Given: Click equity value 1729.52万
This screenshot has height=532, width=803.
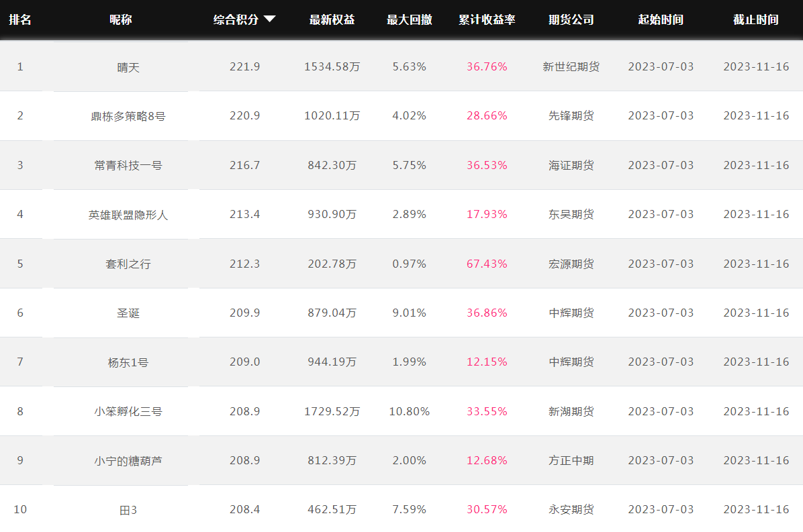Looking at the screenshot, I should coord(332,411).
